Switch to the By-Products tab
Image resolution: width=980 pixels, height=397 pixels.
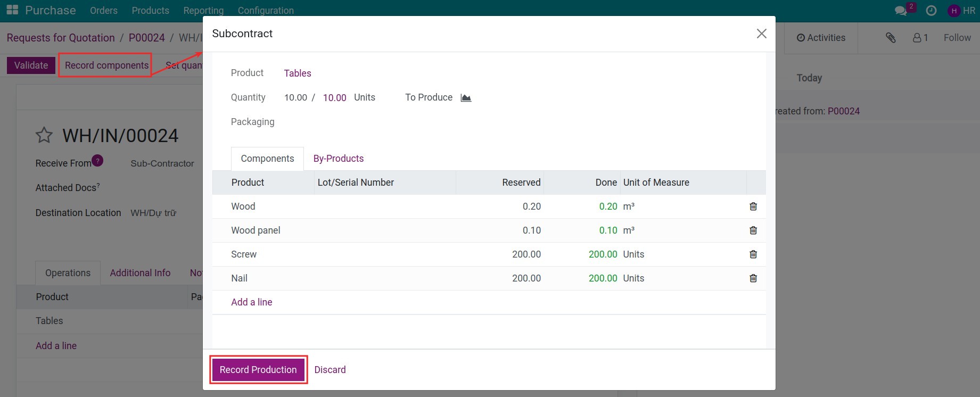tap(339, 159)
